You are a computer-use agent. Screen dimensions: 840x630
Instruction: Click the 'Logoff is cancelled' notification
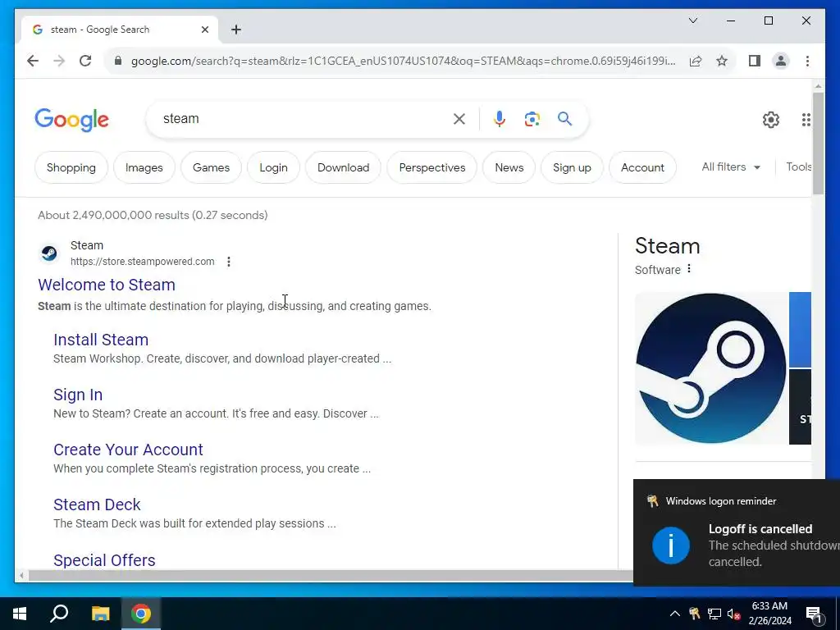pyautogui.click(x=737, y=532)
